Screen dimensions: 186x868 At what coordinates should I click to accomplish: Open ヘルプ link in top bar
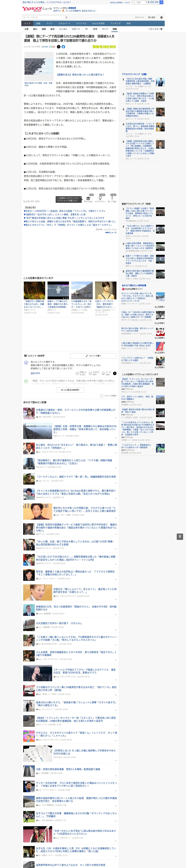click(127, 2)
